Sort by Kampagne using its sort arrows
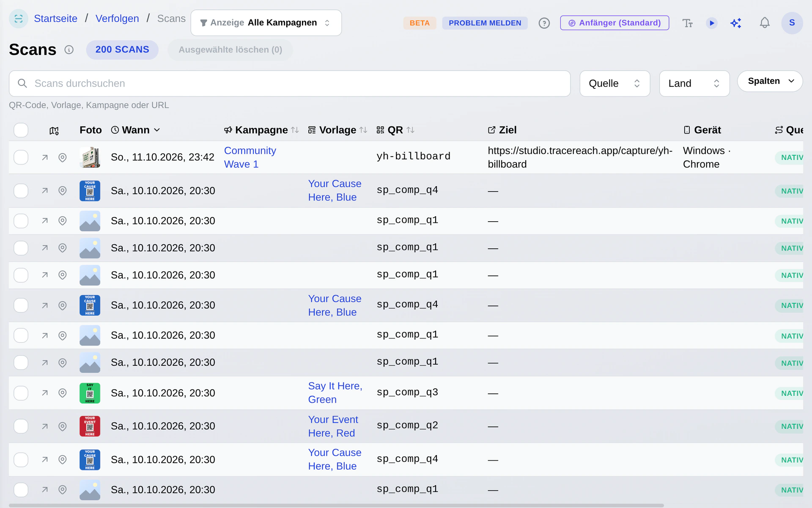 tap(295, 130)
